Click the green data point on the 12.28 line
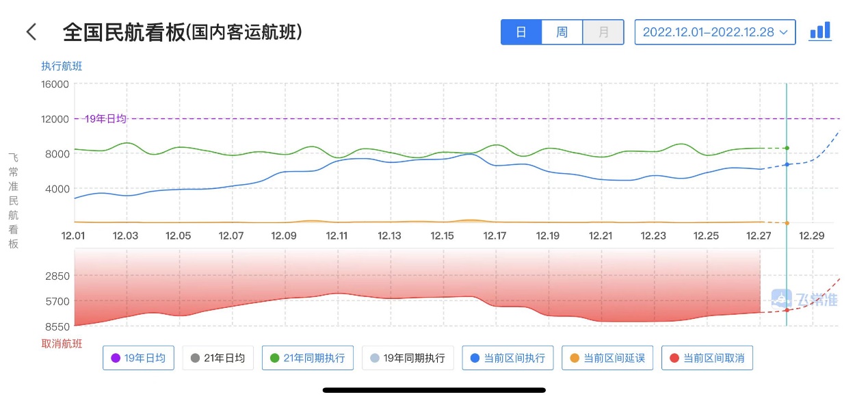Image resolution: width=868 pixels, height=401 pixels. tap(787, 148)
